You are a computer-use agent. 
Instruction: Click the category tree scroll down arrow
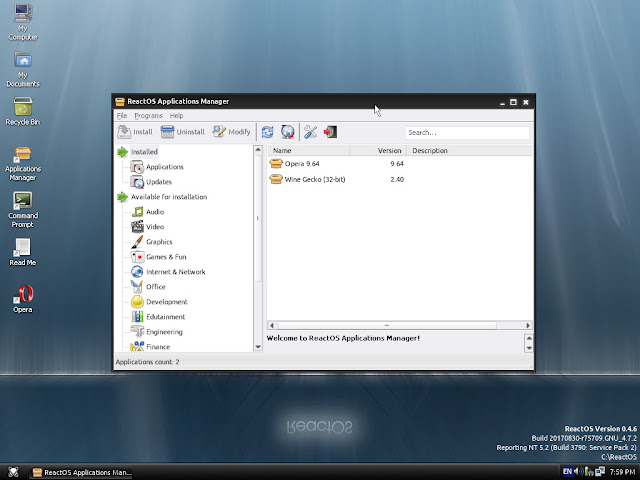[258, 347]
